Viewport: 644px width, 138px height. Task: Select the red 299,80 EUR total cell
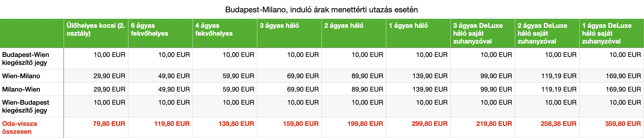pyautogui.click(x=429, y=124)
